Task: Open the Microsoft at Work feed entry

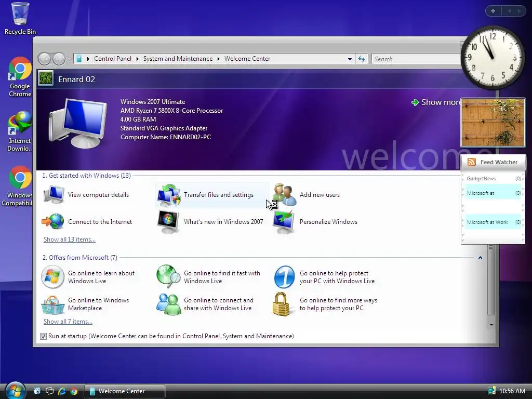Action: point(494,222)
